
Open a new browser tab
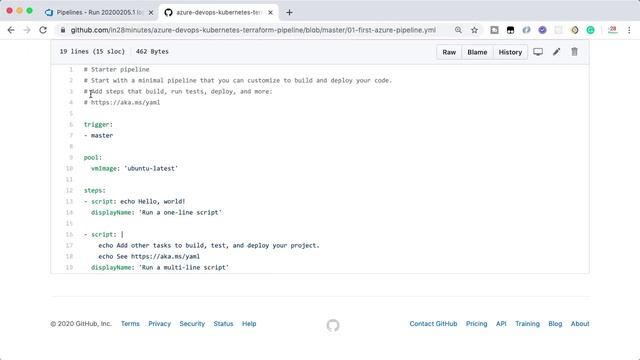coord(289,12)
